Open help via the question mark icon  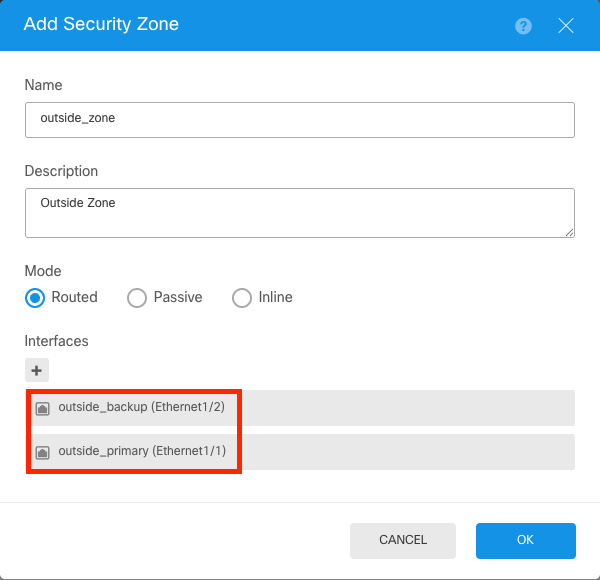523,26
